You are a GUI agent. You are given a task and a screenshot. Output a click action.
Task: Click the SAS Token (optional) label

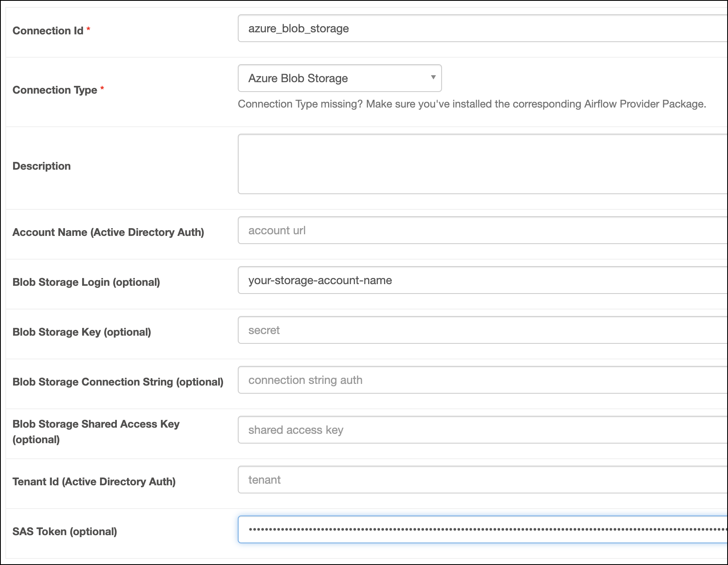pyautogui.click(x=65, y=531)
